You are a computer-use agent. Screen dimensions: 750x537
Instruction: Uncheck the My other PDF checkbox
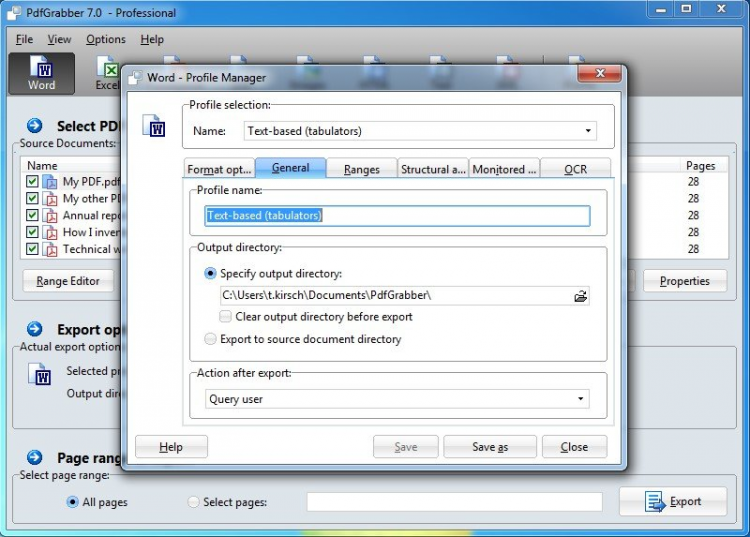pyautogui.click(x=32, y=198)
